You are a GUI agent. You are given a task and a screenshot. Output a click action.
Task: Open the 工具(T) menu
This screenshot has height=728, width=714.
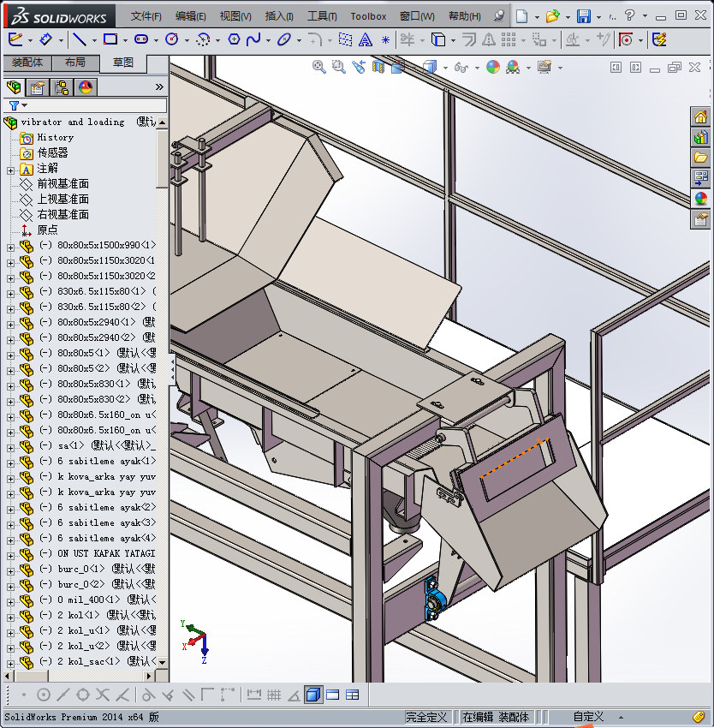coord(322,16)
